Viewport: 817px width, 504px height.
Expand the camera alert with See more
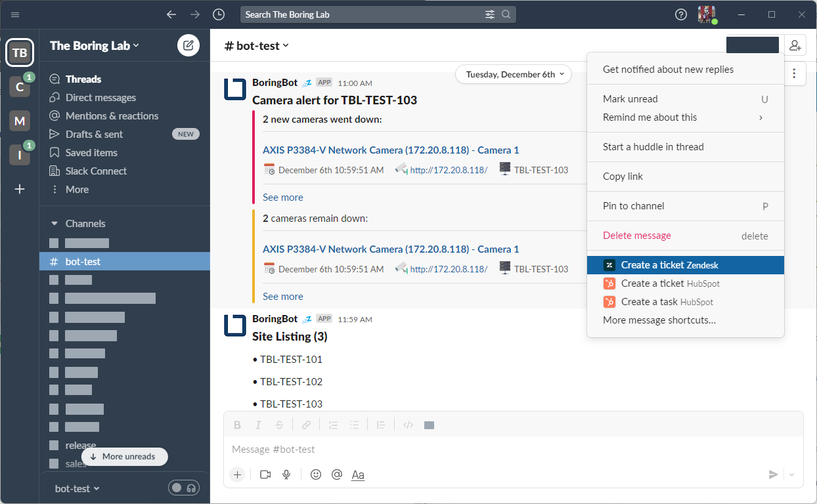pos(283,197)
